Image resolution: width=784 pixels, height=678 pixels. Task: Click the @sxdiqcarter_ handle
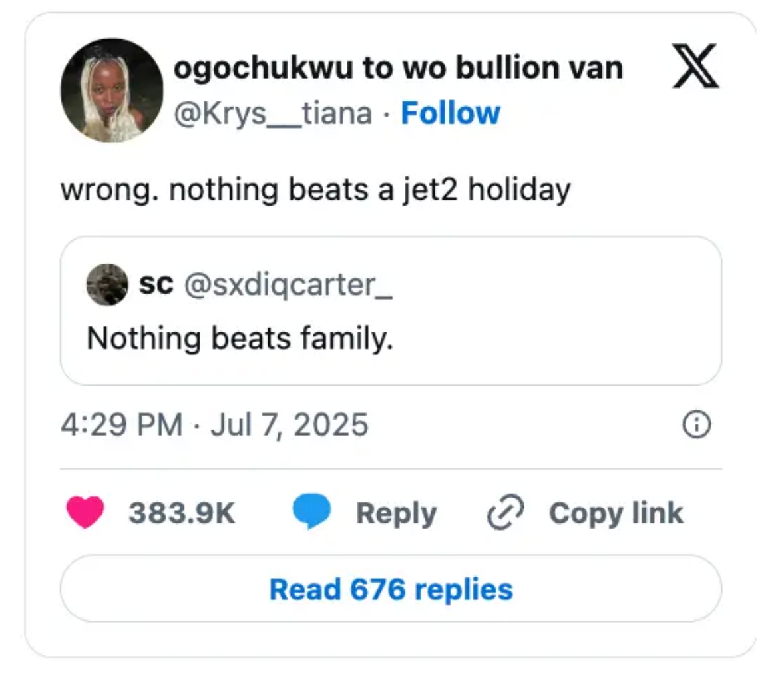288,284
